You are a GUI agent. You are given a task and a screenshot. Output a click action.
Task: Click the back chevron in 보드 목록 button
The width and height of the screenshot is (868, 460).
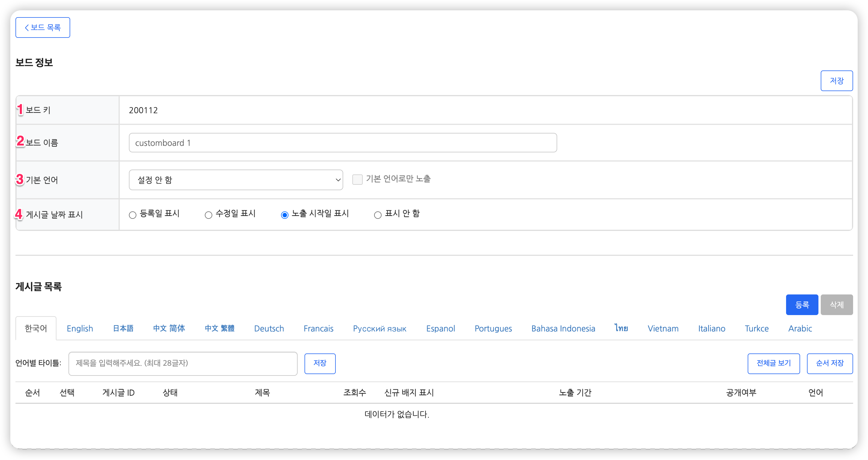tap(27, 27)
